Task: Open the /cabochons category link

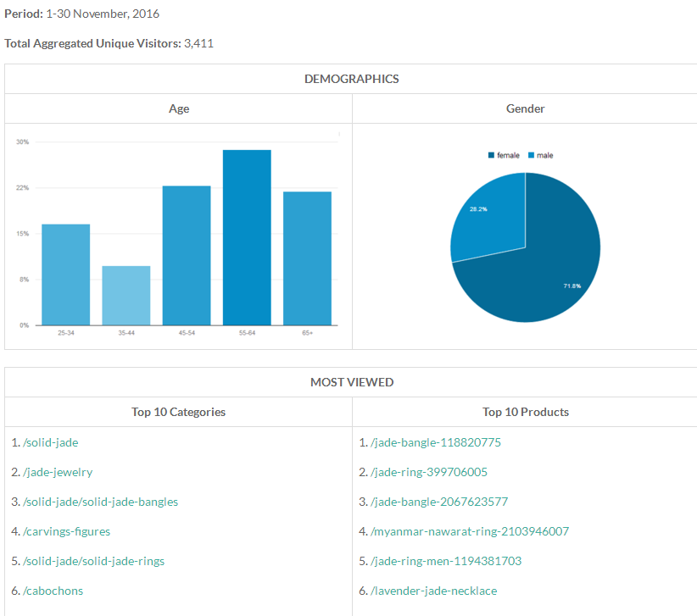Action: (x=53, y=591)
